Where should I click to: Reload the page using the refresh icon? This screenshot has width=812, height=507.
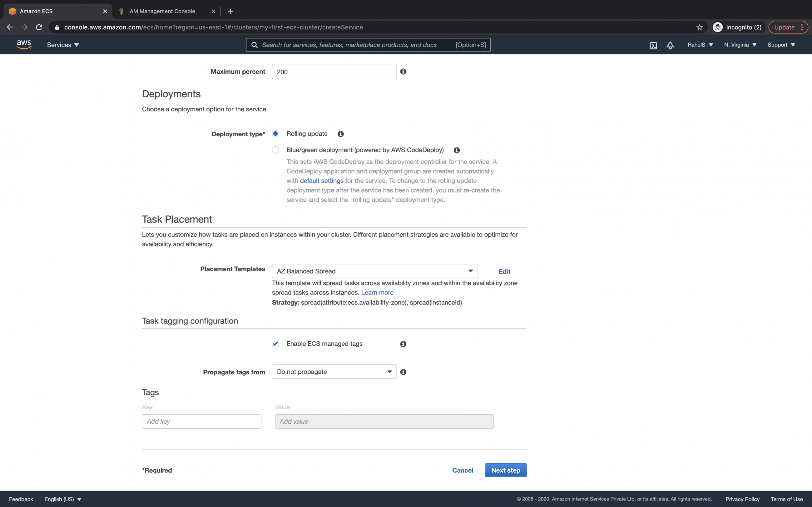pyautogui.click(x=39, y=27)
